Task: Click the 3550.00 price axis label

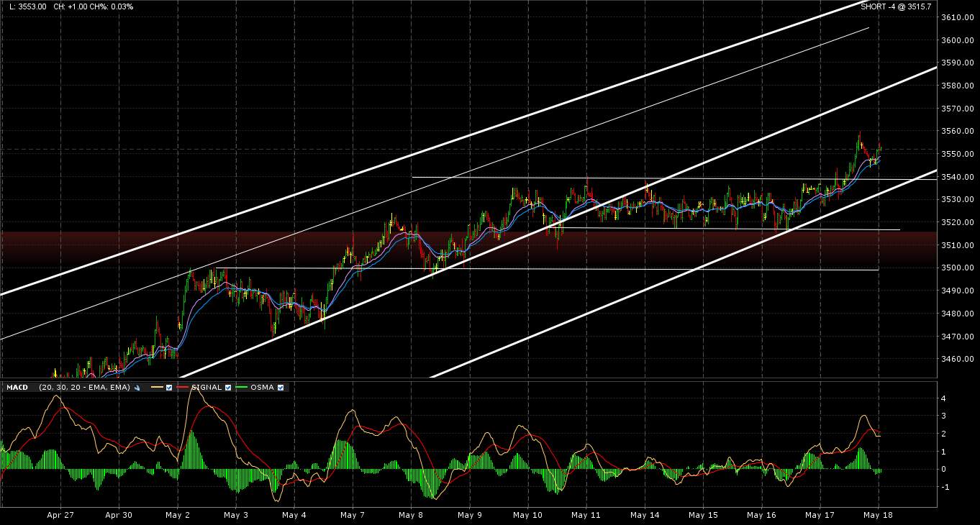Action: click(958, 154)
